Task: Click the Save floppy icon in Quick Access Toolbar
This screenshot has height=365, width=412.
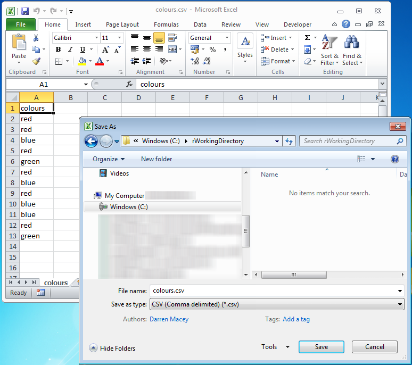Action: (x=25, y=11)
